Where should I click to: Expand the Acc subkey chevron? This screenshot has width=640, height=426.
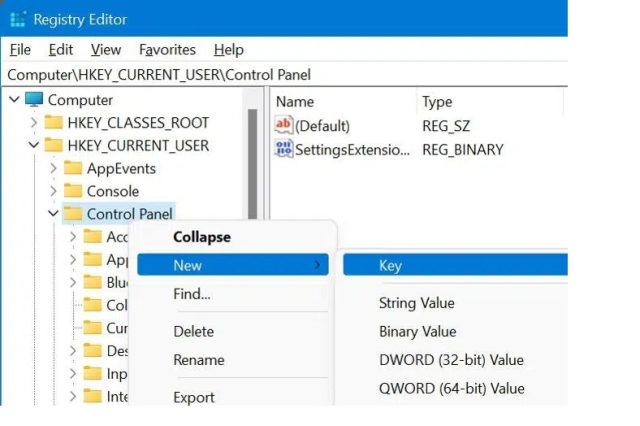pyautogui.click(x=73, y=236)
